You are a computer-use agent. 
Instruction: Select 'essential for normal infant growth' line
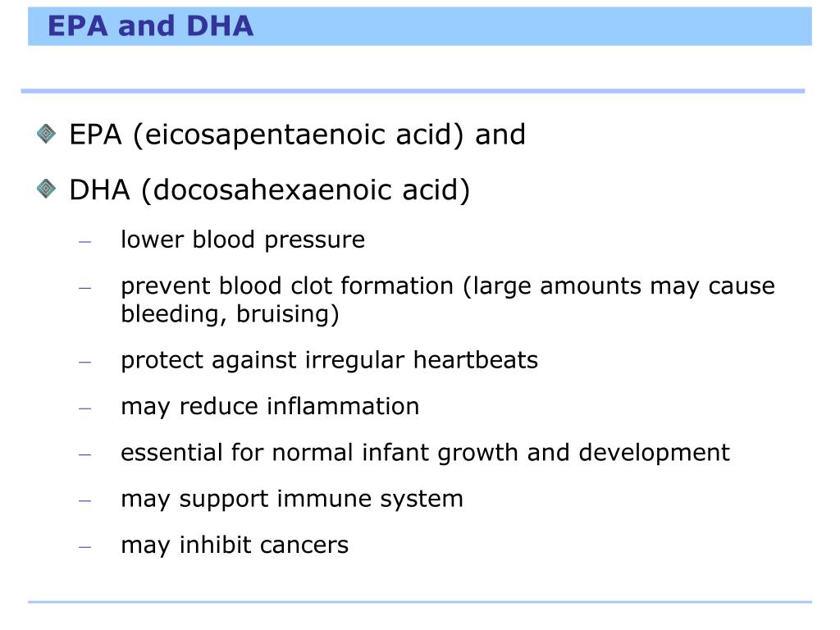click(426, 453)
